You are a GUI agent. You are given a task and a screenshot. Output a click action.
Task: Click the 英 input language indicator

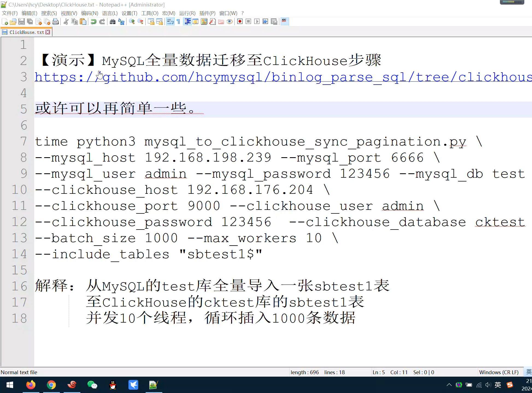tap(498, 385)
